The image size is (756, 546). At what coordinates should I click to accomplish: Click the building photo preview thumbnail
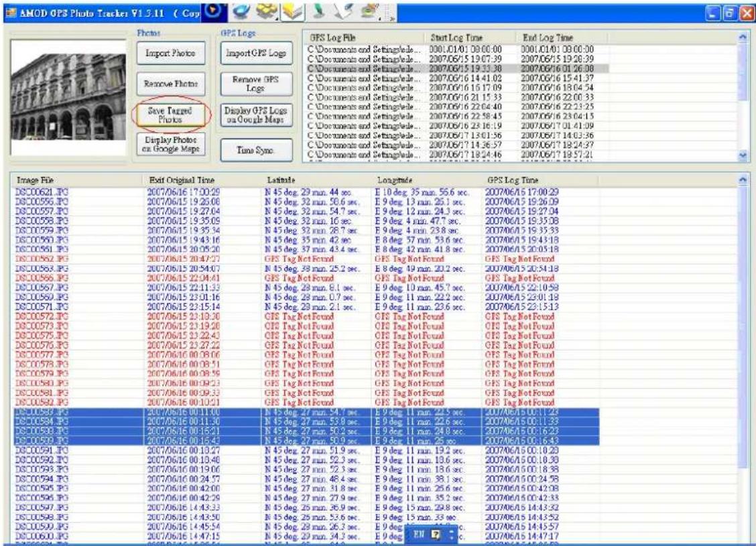point(68,98)
